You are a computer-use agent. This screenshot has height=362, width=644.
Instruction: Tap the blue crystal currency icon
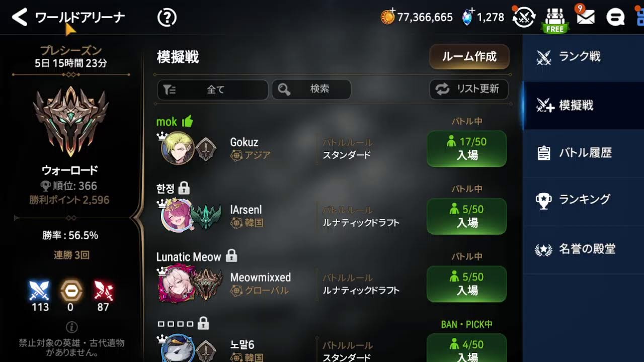point(468,17)
